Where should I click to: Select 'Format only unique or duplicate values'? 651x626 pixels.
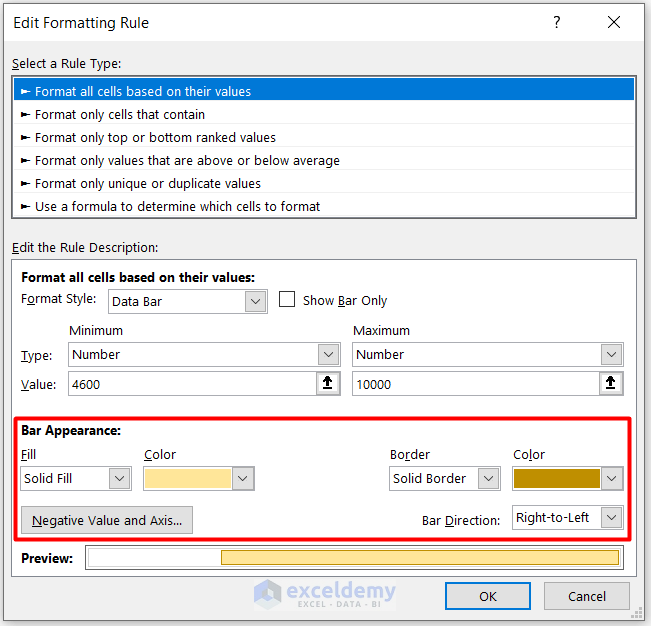pos(147,183)
